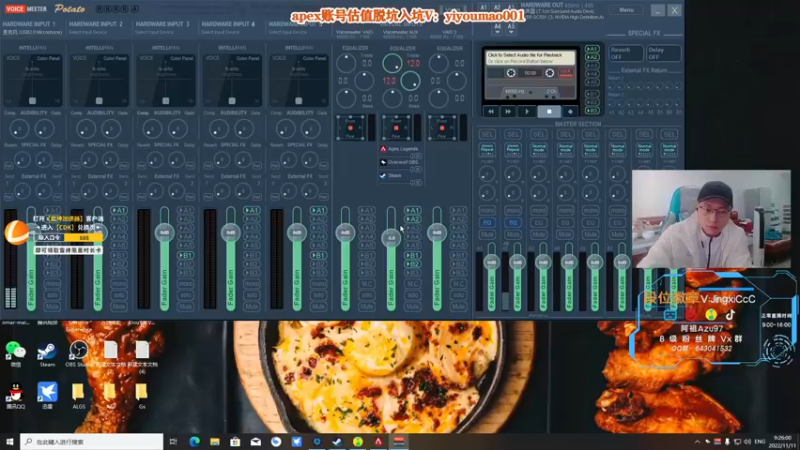Mute the Voicemeeter AUX virtual strip
Screen dimensions: 800x450
(413, 307)
